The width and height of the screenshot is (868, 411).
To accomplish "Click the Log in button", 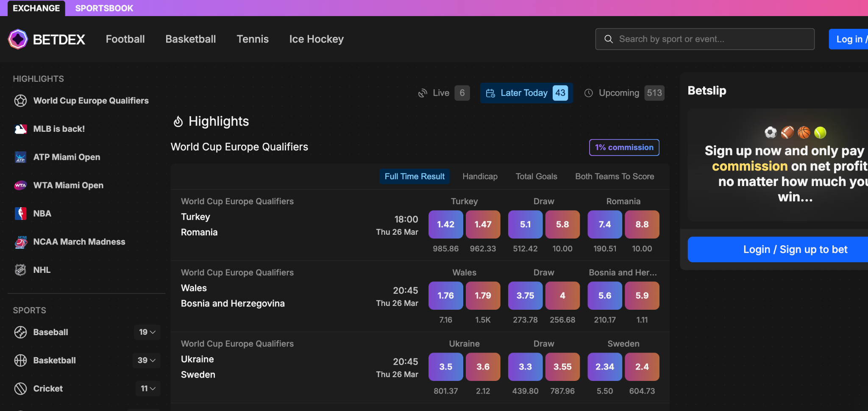I will [x=849, y=39].
